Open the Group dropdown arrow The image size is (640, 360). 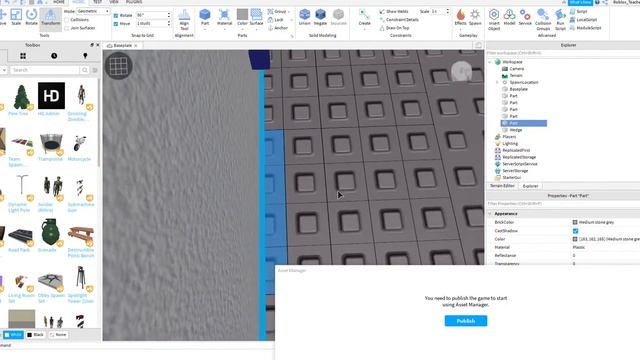[289, 11]
